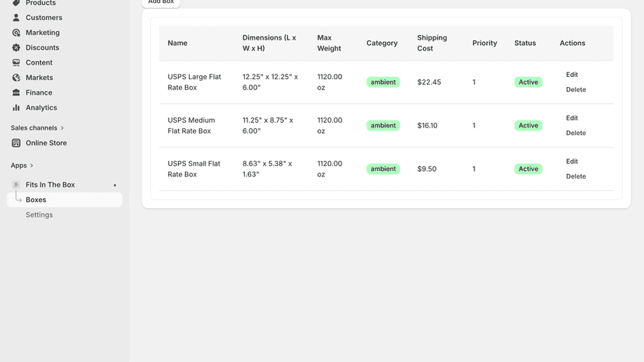Viewport: 644px width, 362px height.
Task: Click the ambient badge in the Small box row
Action: [383, 169]
